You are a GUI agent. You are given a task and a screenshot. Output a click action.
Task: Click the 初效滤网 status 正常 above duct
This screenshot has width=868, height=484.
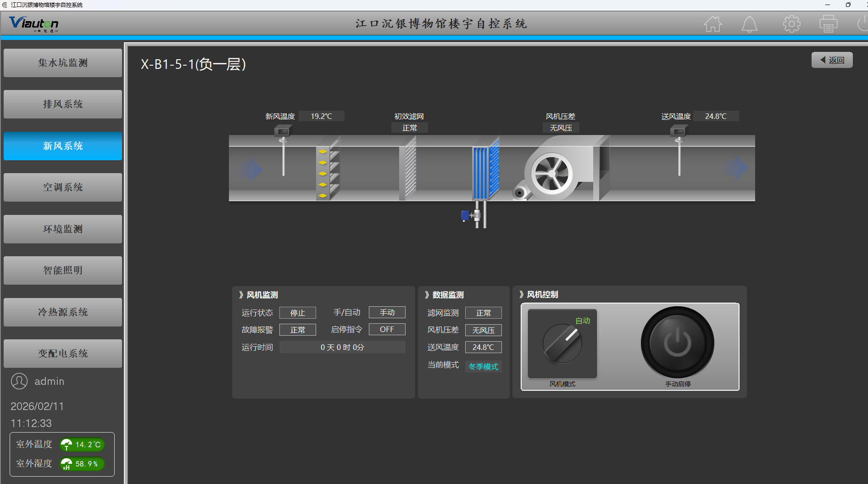point(410,128)
